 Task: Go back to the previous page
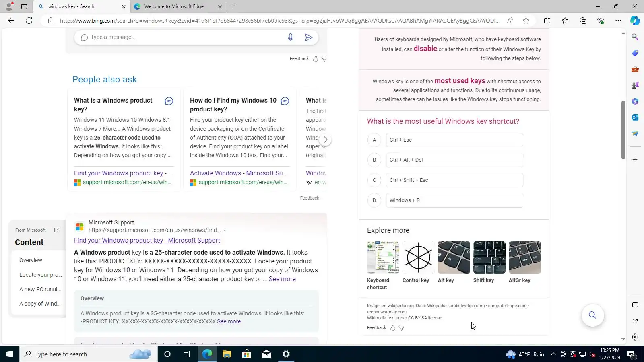click(x=11, y=21)
